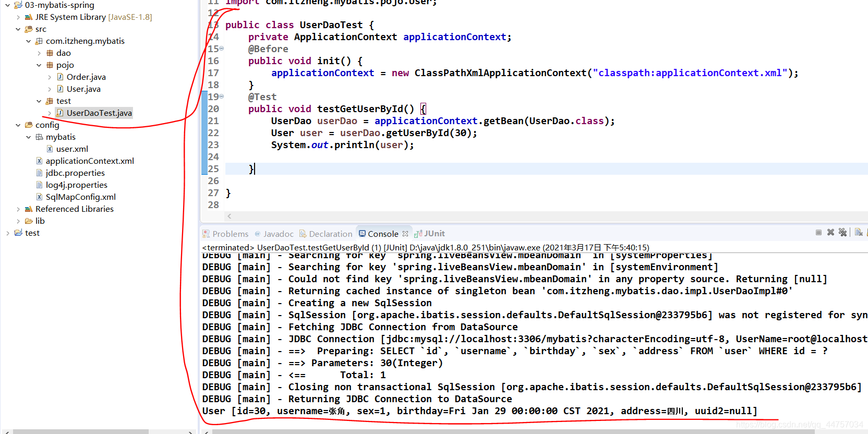The height and width of the screenshot is (434, 868).
Task: Switch to the Problems tab
Action: pyautogui.click(x=225, y=234)
